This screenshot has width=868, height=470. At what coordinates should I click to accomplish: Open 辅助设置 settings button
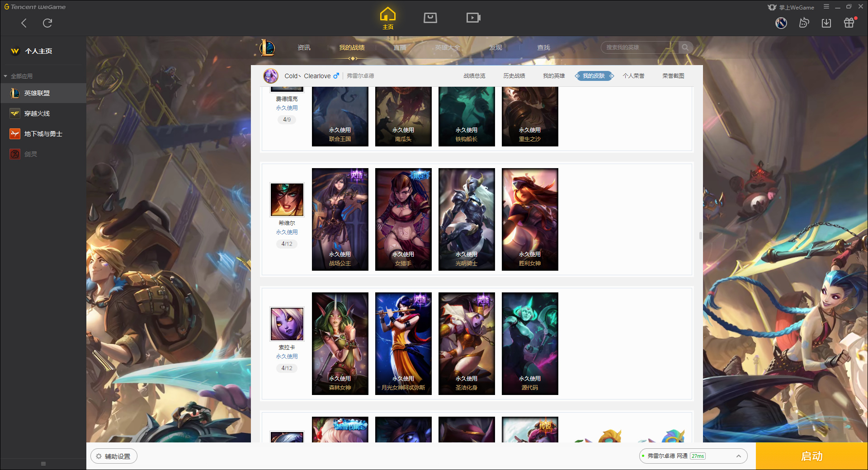[114, 456]
